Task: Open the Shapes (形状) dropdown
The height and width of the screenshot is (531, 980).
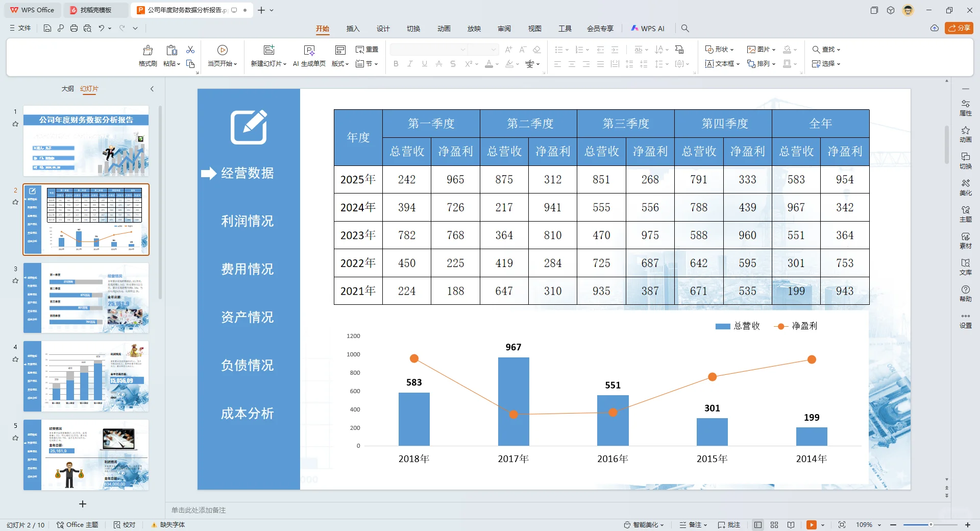Action: (719, 50)
